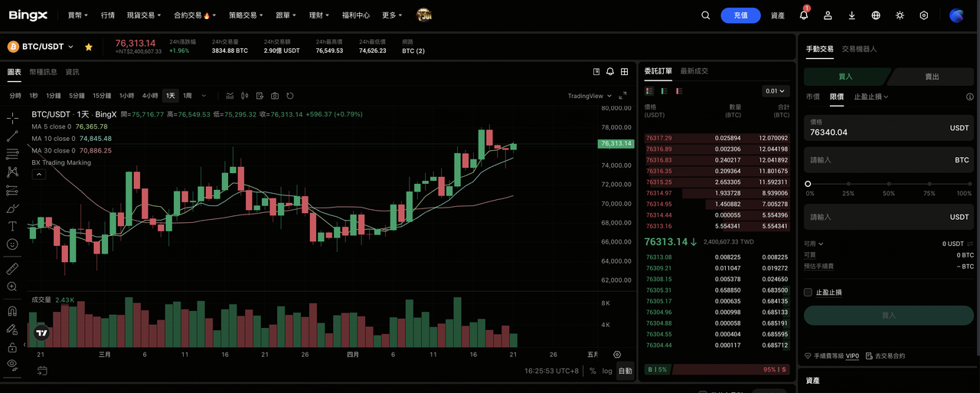980x393 pixels.
Task: Toggle log scale on chart
Action: pyautogui.click(x=607, y=371)
